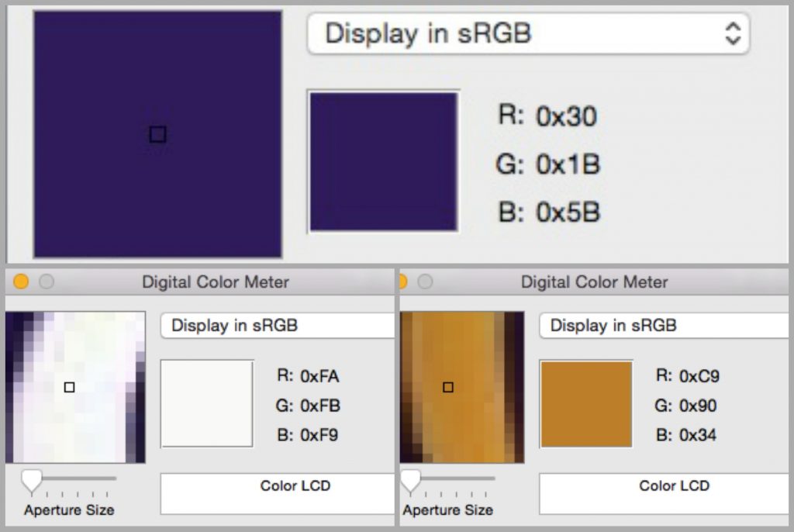This screenshot has width=794, height=532.
Task: Open Display in sRGB dropdown beside the white preview
Action: coord(277,326)
